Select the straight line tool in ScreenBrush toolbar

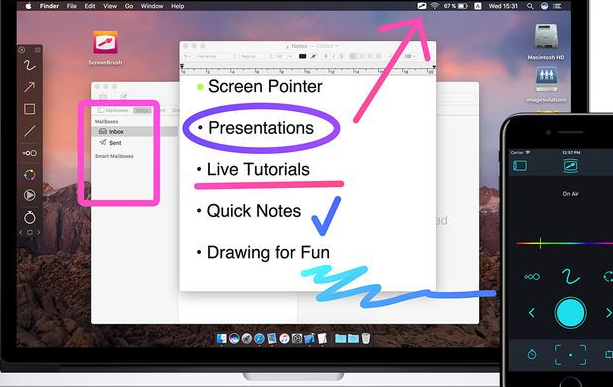tap(29, 131)
